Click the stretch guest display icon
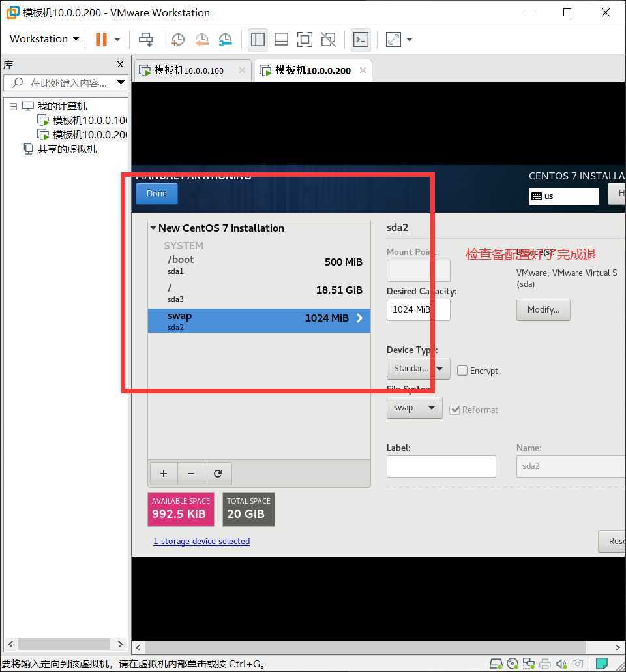Image resolution: width=626 pixels, height=672 pixels. tap(393, 39)
